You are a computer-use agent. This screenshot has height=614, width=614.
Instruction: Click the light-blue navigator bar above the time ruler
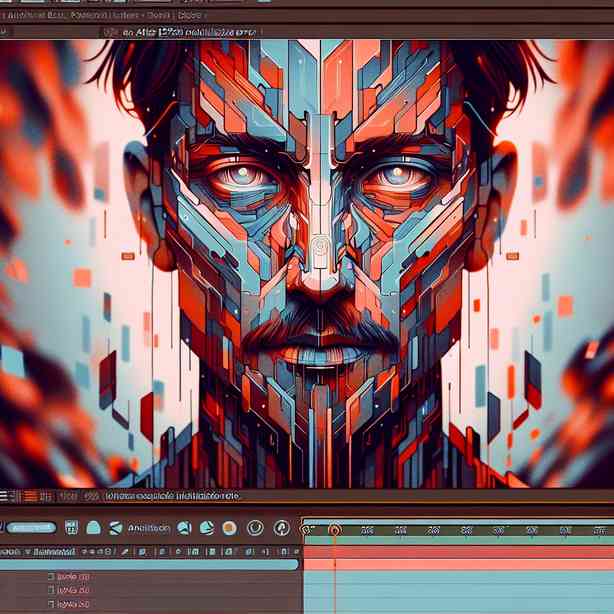tap(459, 522)
